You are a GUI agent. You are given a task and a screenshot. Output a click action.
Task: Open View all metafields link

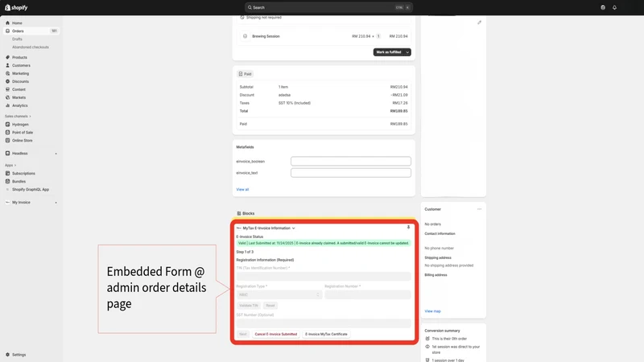(x=242, y=189)
